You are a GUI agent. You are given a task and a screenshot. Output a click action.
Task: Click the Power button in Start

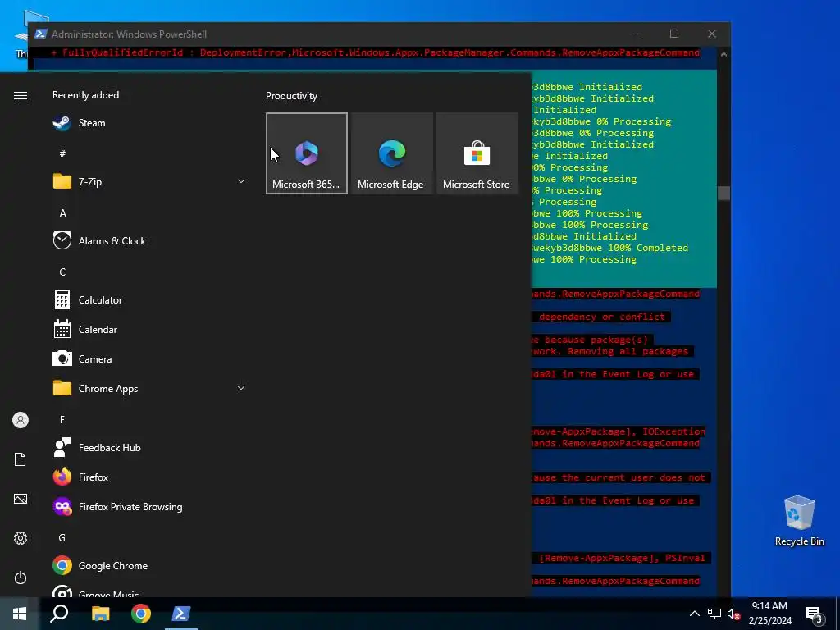point(21,577)
